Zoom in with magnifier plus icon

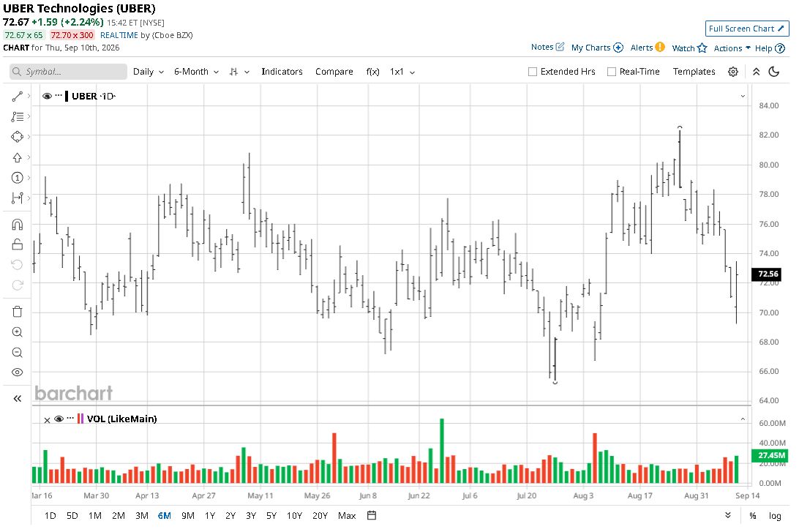tap(18, 332)
